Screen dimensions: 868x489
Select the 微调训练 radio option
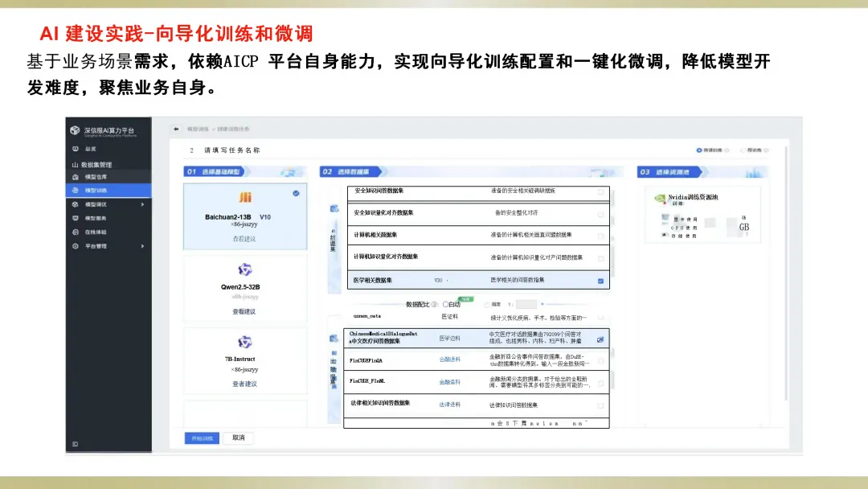pyautogui.click(x=699, y=150)
